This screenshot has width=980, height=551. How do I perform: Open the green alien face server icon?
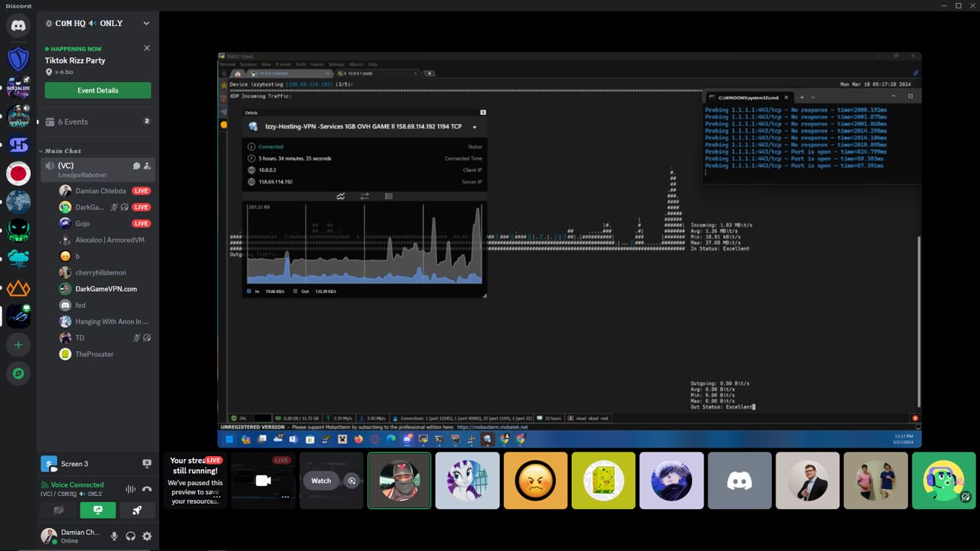pyautogui.click(x=18, y=230)
